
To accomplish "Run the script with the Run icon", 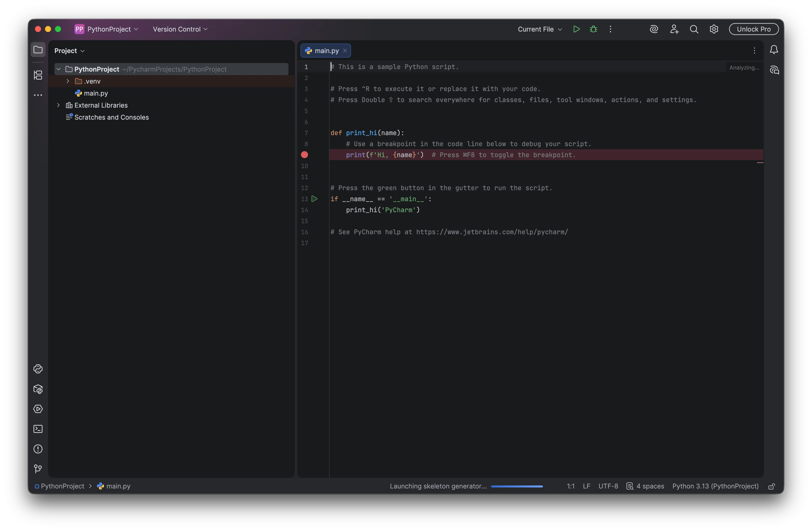I will [x=576, y=29].
